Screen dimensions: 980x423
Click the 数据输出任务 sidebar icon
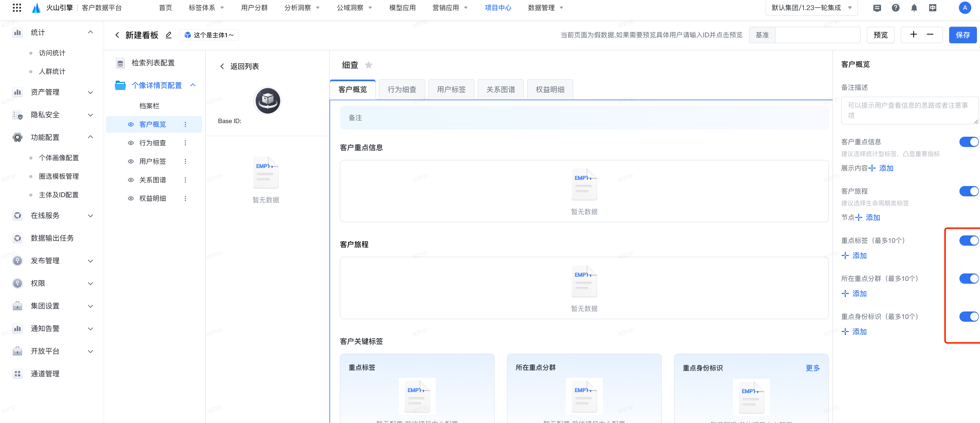coord(17,238)
